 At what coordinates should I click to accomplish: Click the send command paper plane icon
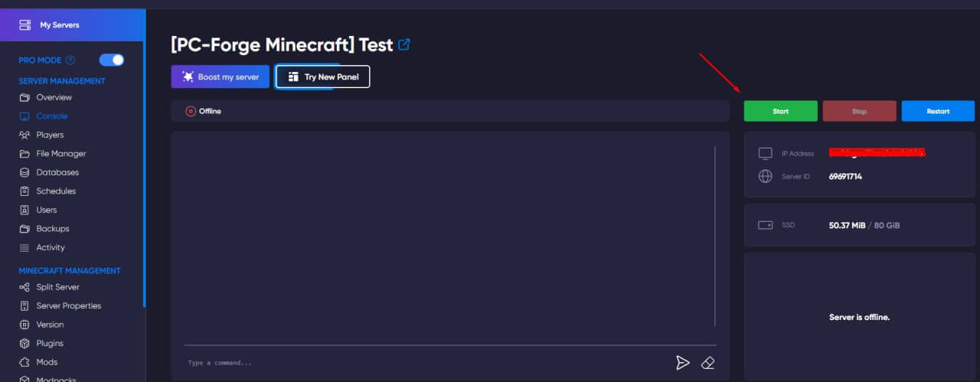click(x=682, y=362)
